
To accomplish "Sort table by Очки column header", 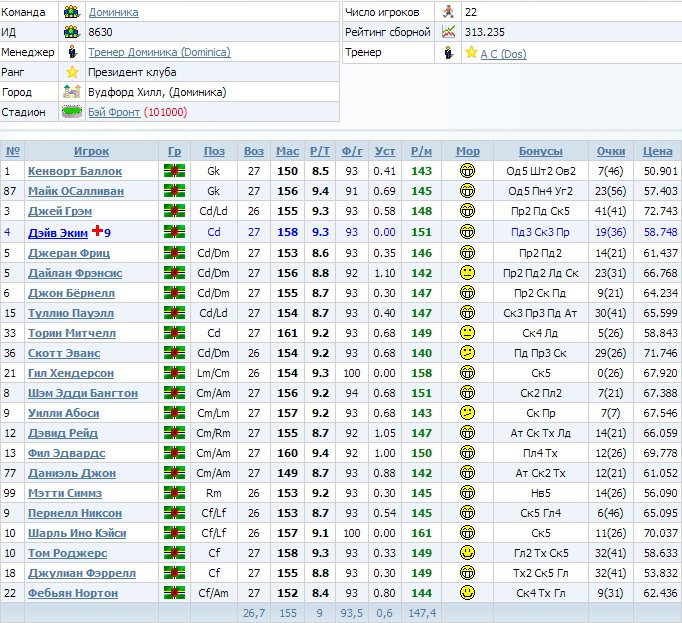I will [x=611, y=151].
